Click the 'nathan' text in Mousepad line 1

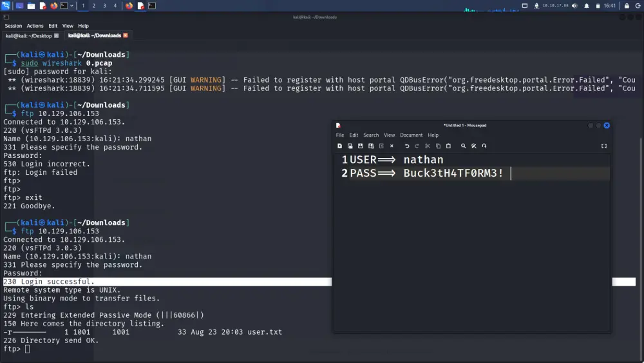424,159
